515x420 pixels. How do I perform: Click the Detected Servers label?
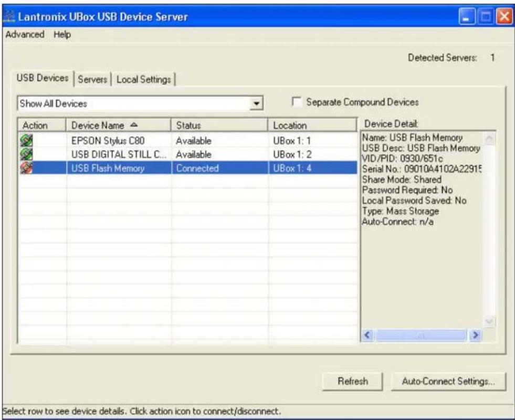[443, 58]
